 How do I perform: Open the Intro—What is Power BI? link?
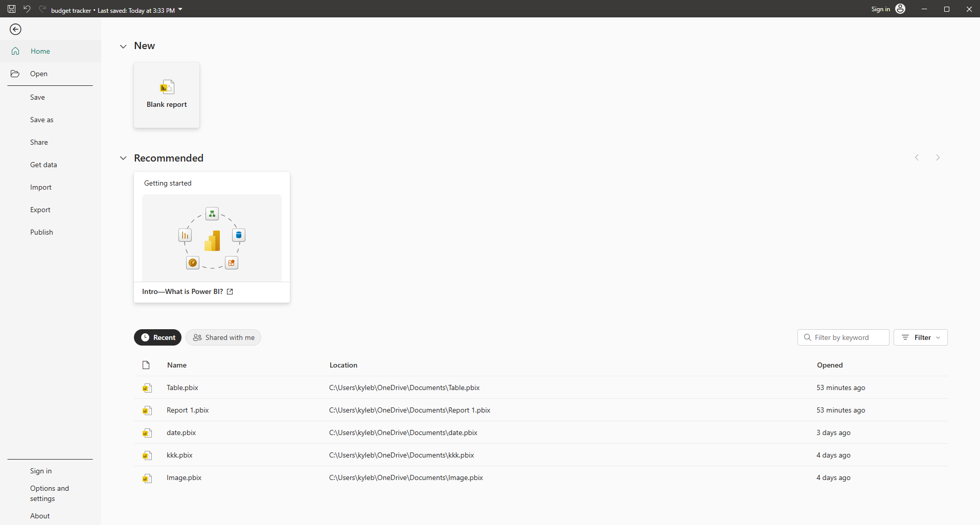coord(183,291)
